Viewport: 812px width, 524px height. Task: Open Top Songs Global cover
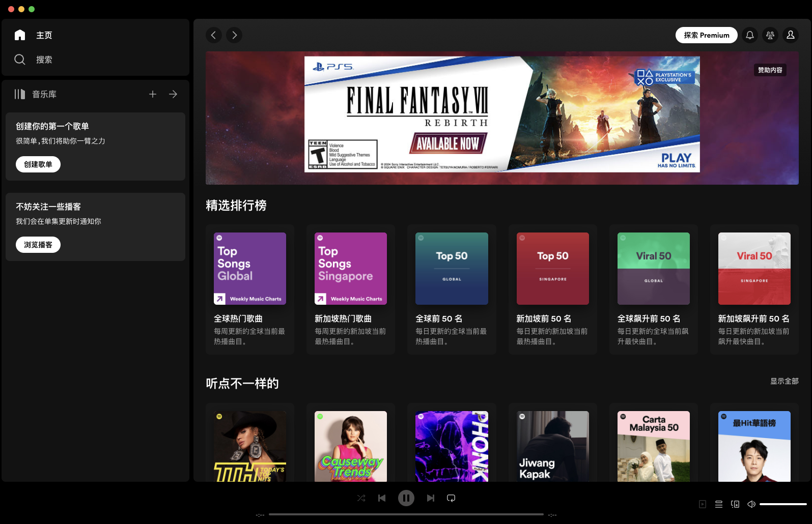click(250, 269)
